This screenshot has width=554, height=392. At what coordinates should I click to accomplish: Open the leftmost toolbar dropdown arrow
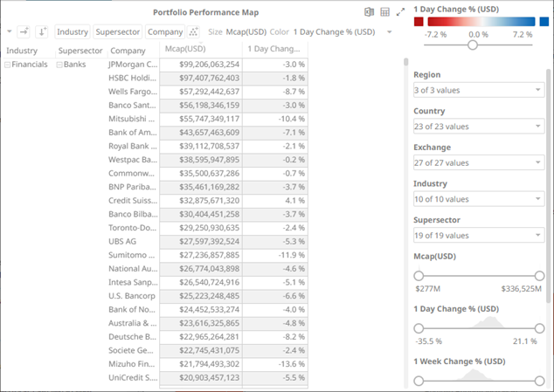point(9,31)
